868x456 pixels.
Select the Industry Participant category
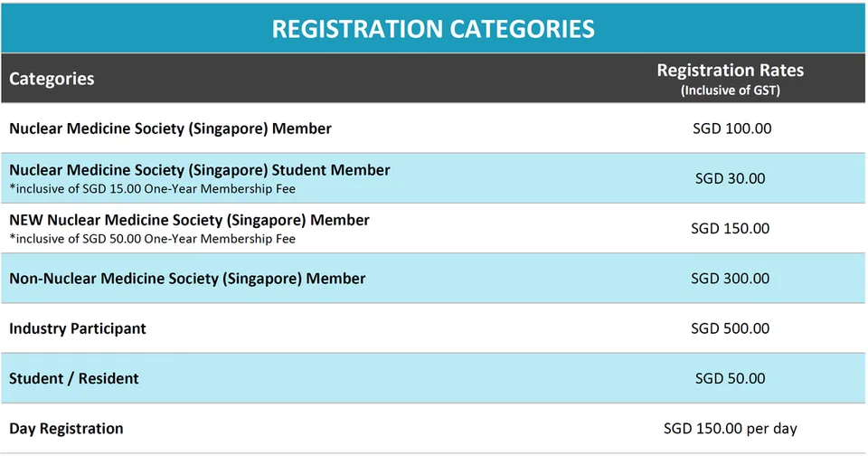(78, 328)
